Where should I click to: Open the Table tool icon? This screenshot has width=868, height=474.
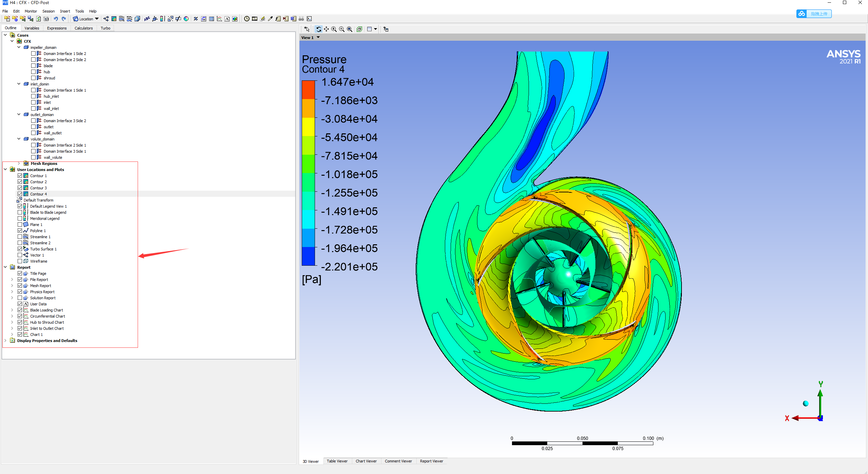point(212,19)
